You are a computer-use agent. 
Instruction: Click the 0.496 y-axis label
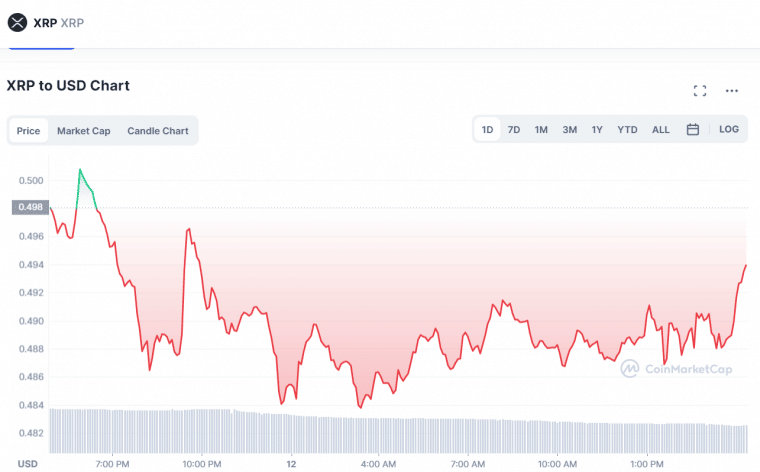31,236
